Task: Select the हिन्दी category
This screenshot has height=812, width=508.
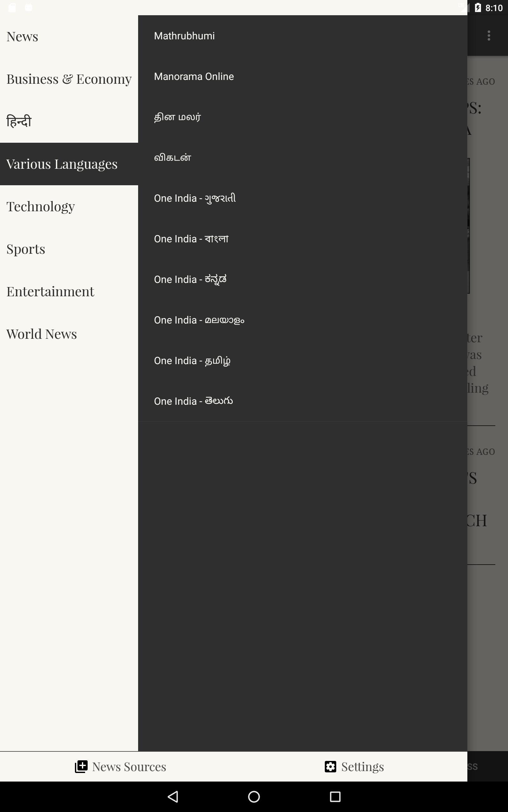Action: pos(69,121)
